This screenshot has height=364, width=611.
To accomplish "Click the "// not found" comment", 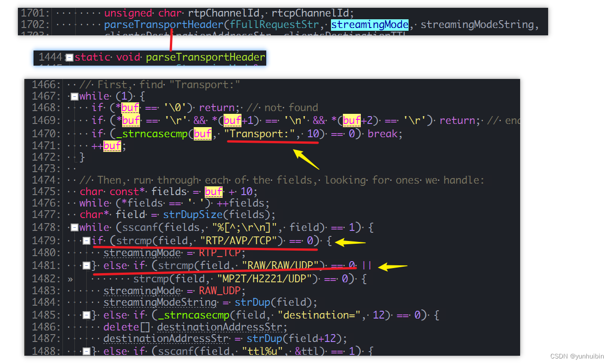I will 282,107.
